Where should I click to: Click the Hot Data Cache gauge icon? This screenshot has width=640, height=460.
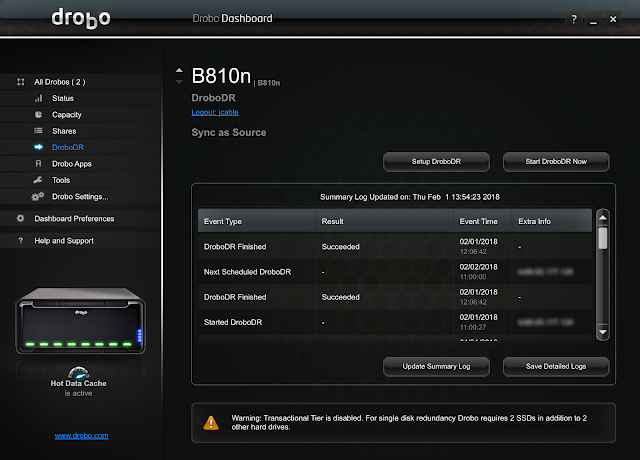tap(78, 373)
